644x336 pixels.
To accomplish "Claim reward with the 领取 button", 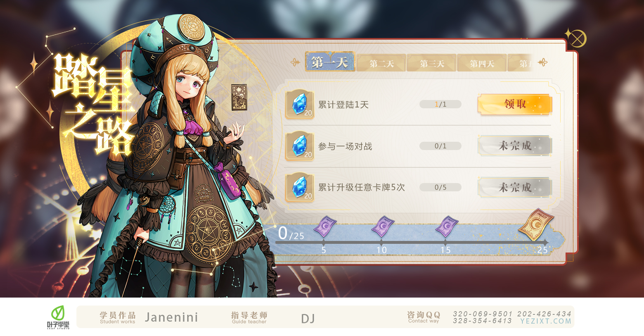I will click(x=515, y=104).
